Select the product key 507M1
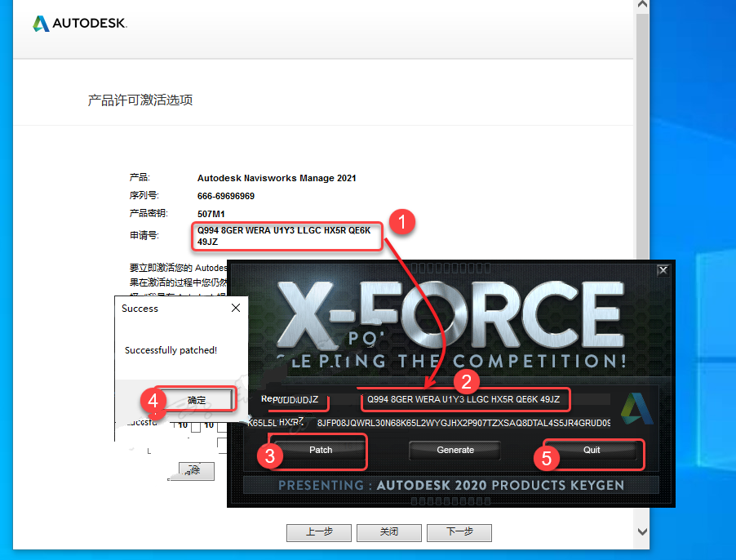This screenshot has width=736, height=560. (211, 214)
